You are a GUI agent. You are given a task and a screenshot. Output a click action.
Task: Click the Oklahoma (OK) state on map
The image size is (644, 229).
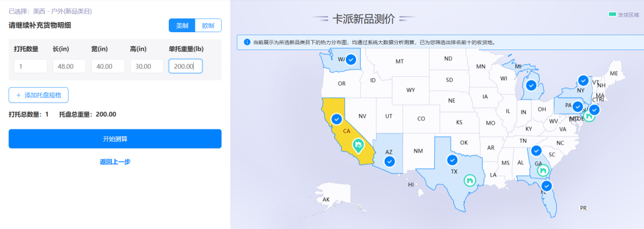click(464, 143)
